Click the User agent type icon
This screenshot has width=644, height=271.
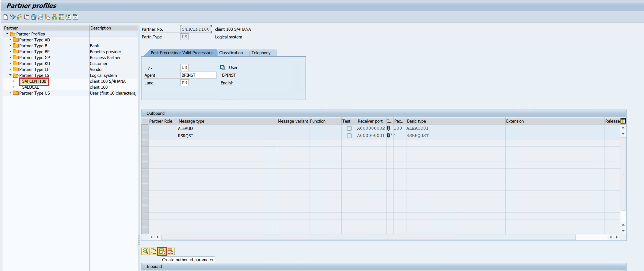coord(222,68)
